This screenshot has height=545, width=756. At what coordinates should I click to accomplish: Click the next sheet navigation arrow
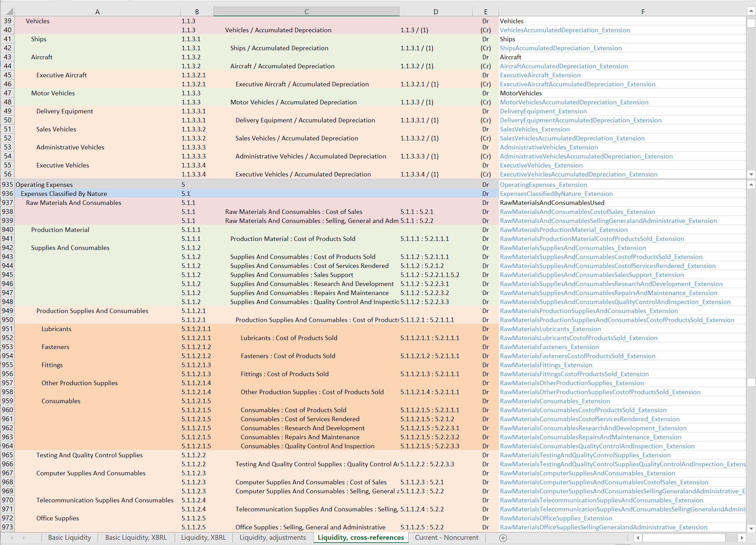tap(24, 538)
